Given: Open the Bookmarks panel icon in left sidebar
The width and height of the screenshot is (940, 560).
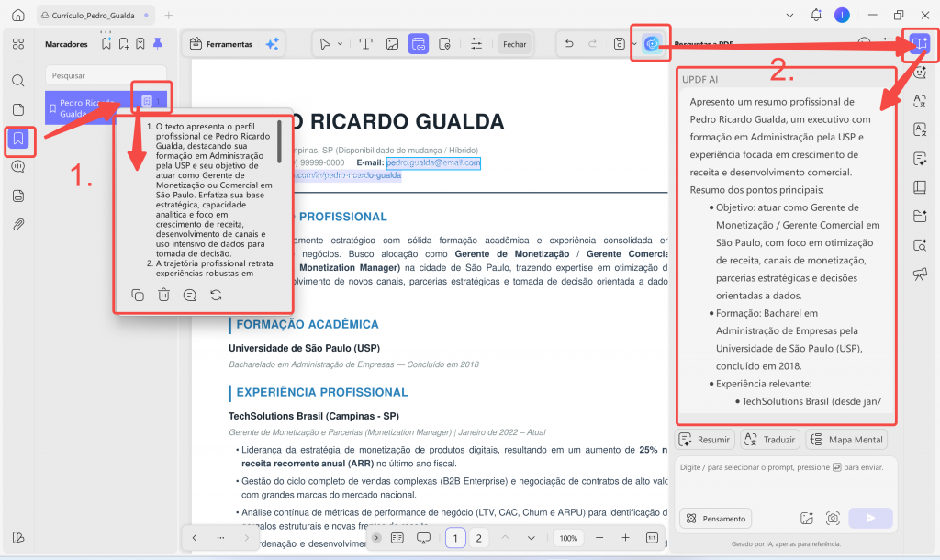Looking at the screenshot, I should [18, 140].
